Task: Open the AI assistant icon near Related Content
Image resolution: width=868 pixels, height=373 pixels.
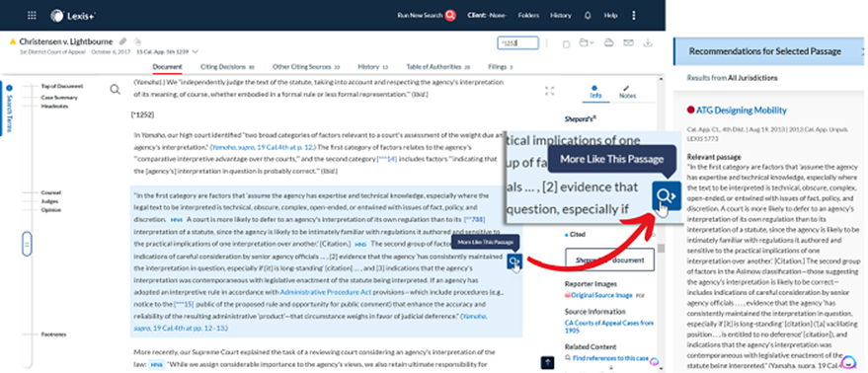Action: [654, 361]
